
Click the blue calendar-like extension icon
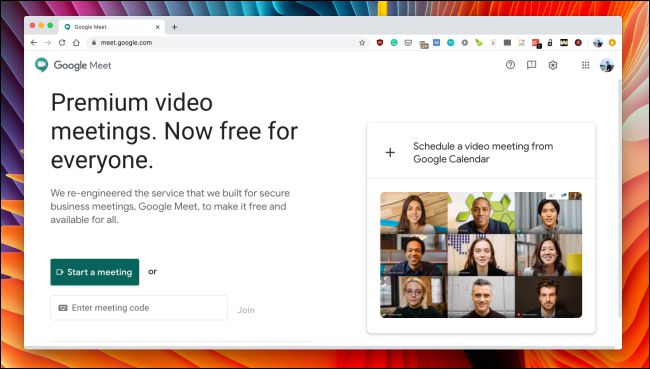[437, 42]
